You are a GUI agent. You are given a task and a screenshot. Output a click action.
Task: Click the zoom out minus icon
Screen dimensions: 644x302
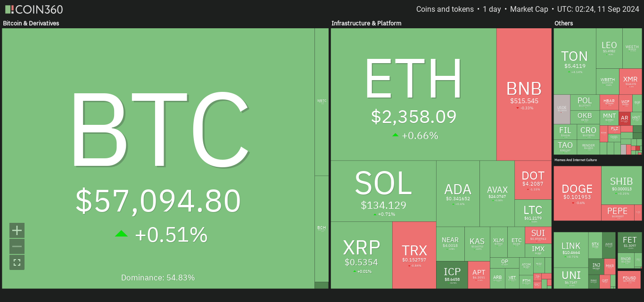click(17, 246)
